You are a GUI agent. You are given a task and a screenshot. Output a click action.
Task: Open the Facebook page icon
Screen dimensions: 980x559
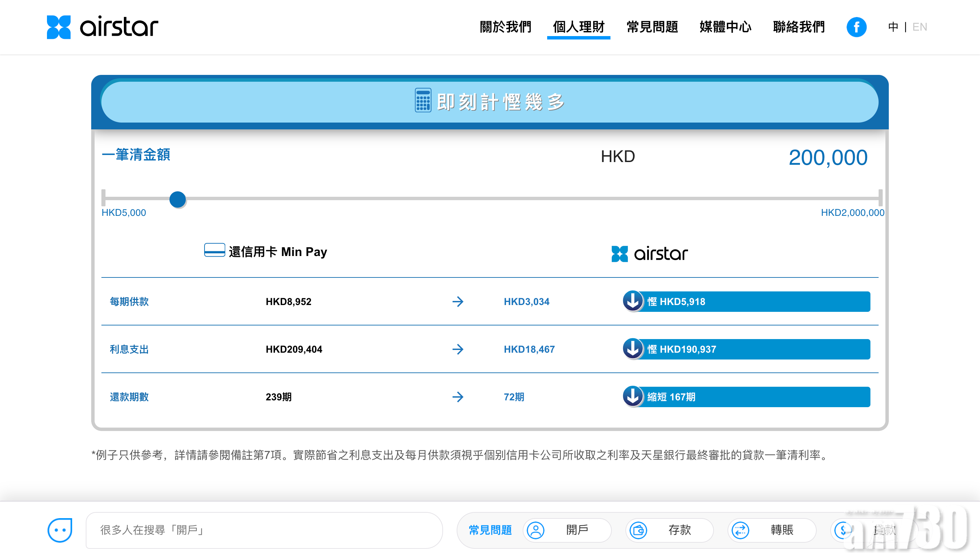click(856, 27)
